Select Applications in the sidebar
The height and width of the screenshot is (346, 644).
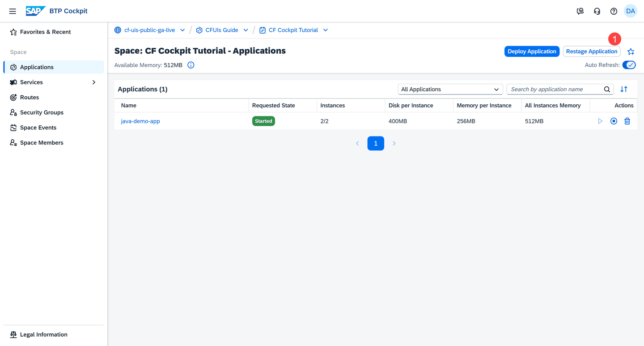tap(54, 67)
